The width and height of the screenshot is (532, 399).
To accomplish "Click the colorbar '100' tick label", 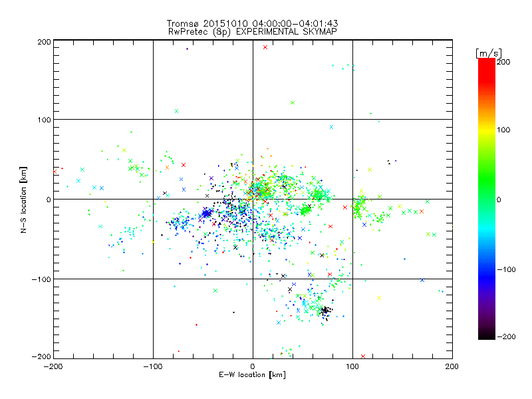I will point(503,130).
